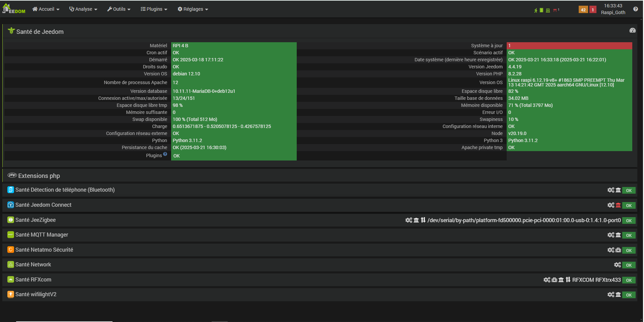
Task: Click the daemon pillar icon on MQTT Manager row
Action: click(x=618, y=235)
